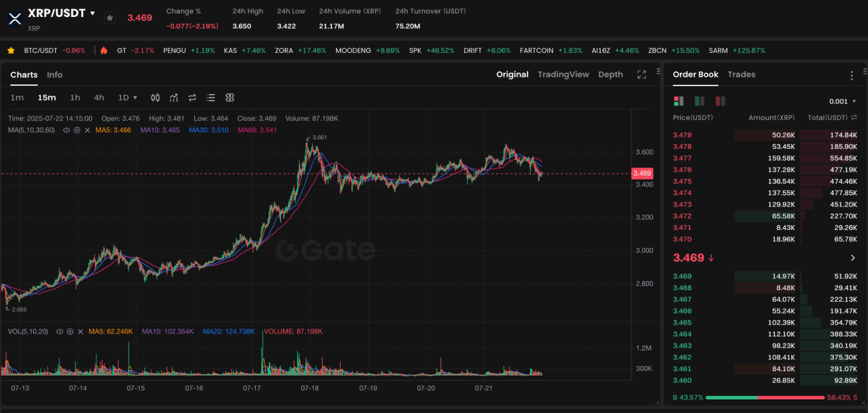
Task: Show sell orders only view
Action: click(720, 101)
